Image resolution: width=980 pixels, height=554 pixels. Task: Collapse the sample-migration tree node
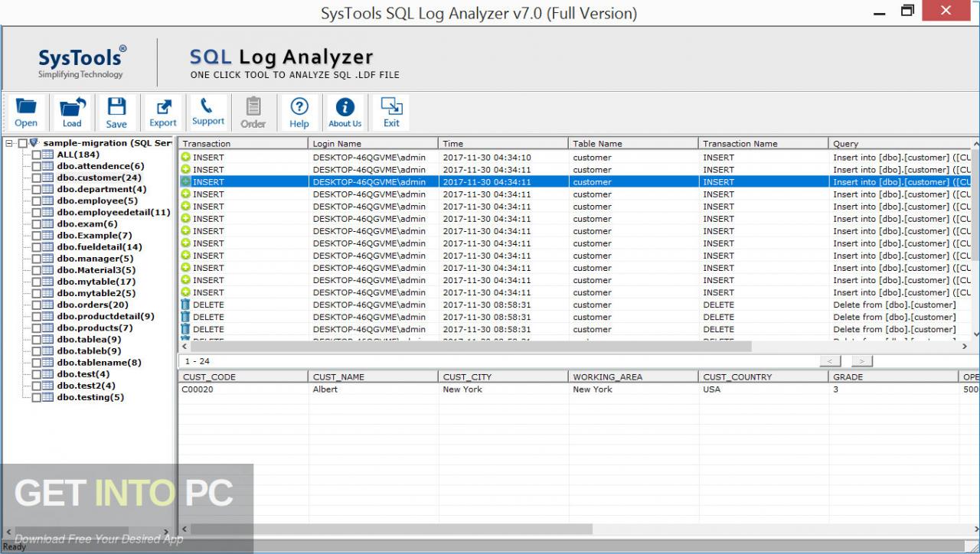(x=9, y=143)
